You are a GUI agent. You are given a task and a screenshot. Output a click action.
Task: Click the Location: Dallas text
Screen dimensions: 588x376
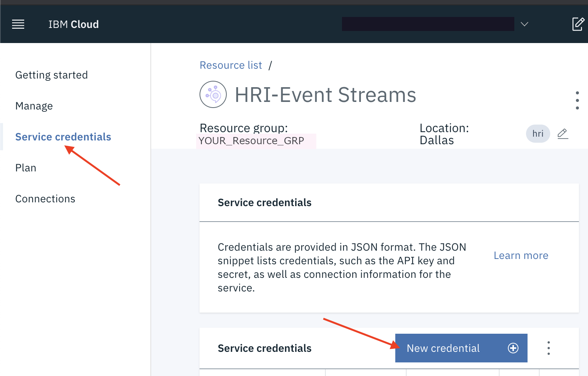[x=444, y=134]
